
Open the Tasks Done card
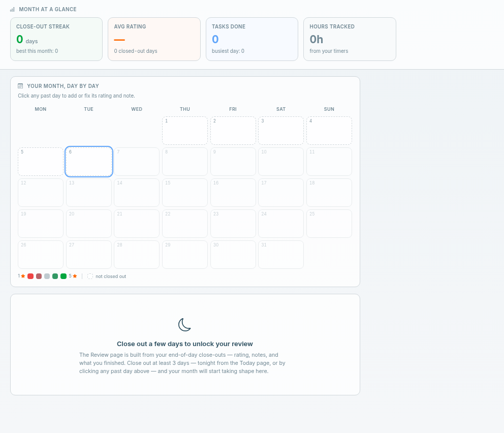tap(252, 39)
